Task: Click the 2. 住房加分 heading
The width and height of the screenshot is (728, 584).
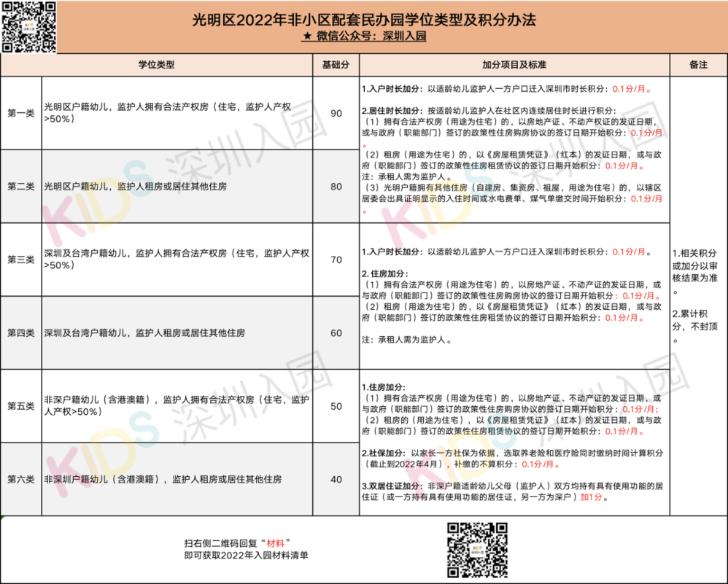Action: click(x=385, y=274)
